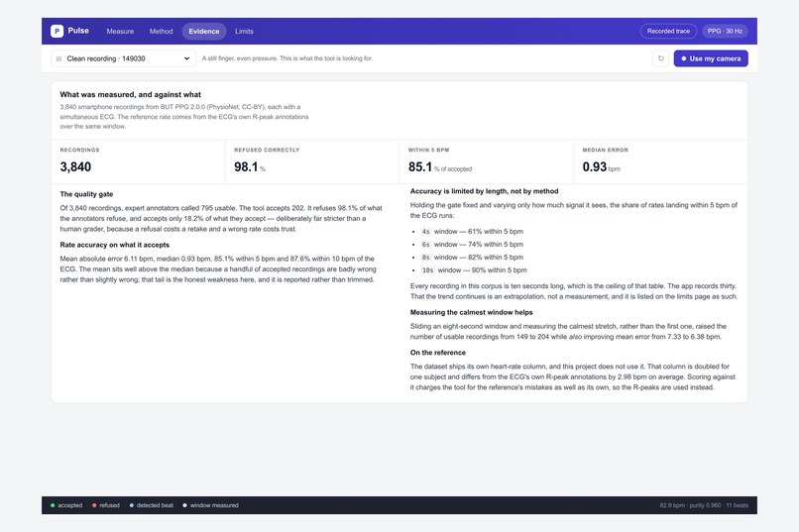Click the detected beat legend dot
Screen dimensions: 799x532
coord(132,505)
